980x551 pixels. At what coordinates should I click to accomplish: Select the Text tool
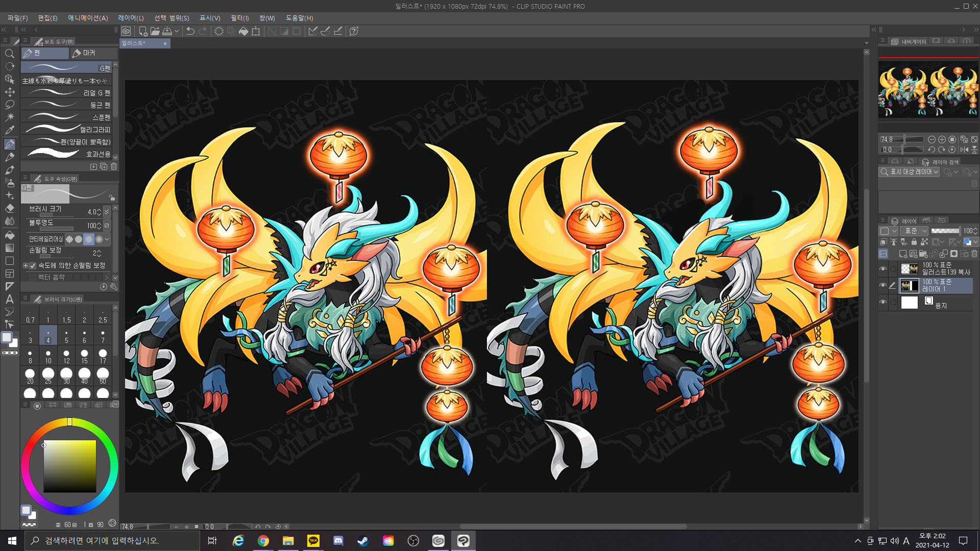(9, 299)
